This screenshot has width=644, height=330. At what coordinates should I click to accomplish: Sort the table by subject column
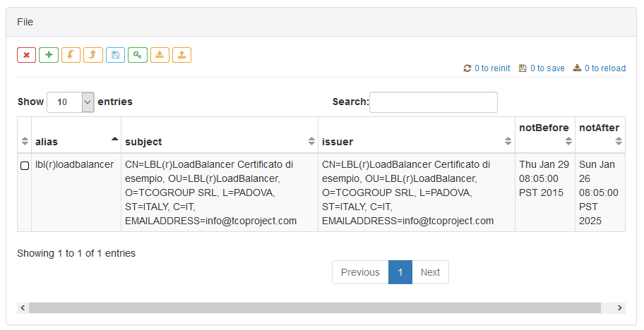coord(220,135)
